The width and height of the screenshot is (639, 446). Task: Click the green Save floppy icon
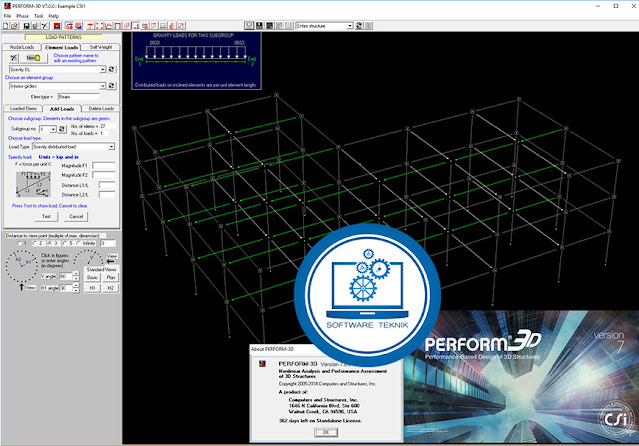(26, 26)
